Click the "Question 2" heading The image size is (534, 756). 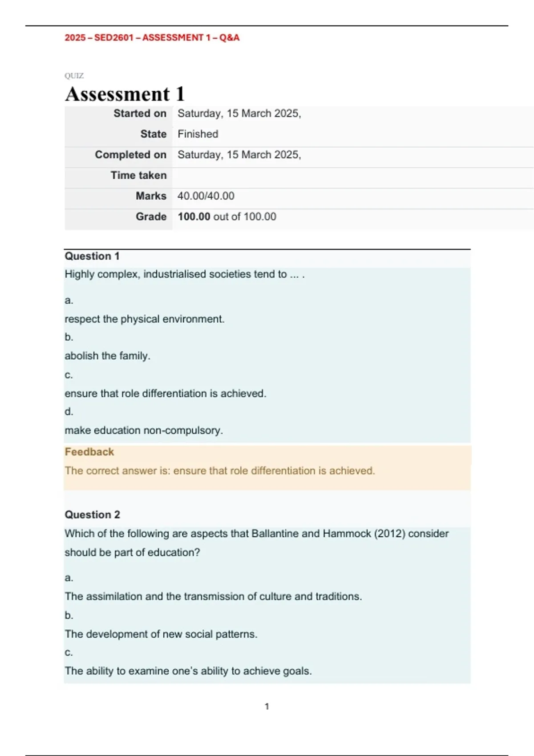93,515
